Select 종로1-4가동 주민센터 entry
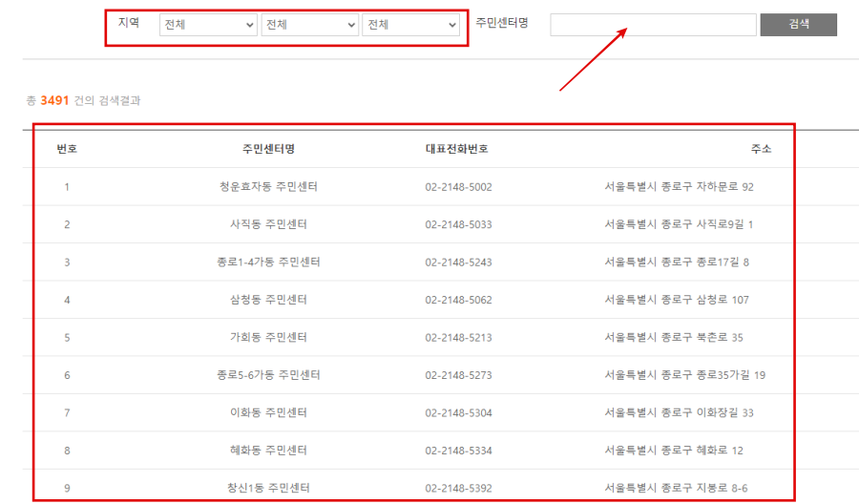Viewport: 859px width, 504px height. point(268,262)
